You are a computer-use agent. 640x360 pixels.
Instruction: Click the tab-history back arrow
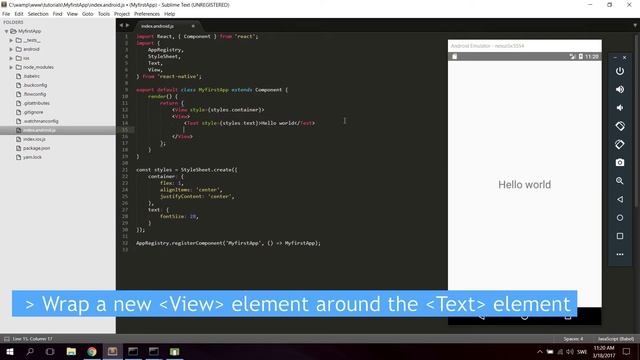tap(121, 25)
